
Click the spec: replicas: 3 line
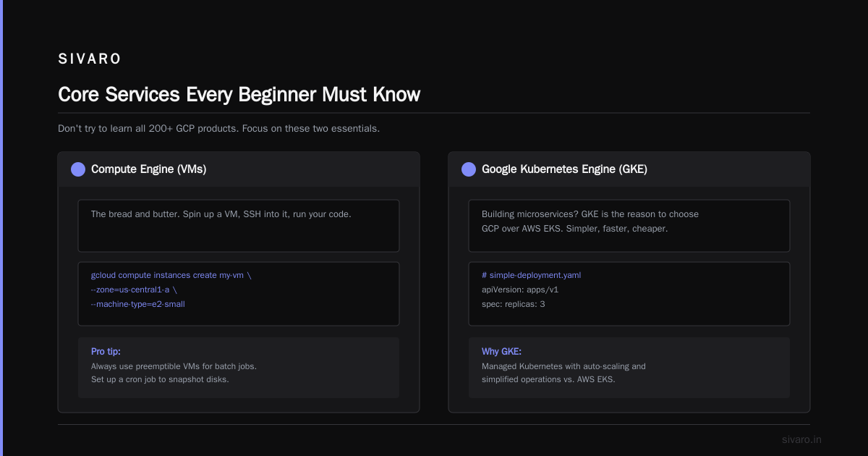(x=514, y=304)
